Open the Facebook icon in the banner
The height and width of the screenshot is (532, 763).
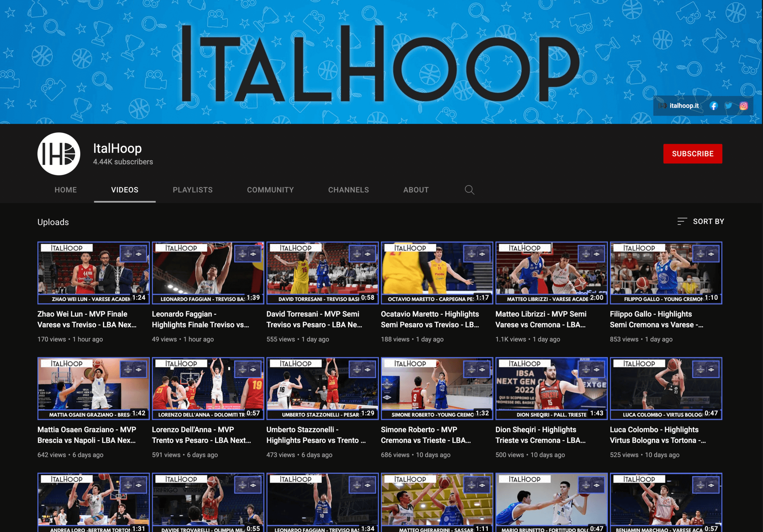[713, 106]
